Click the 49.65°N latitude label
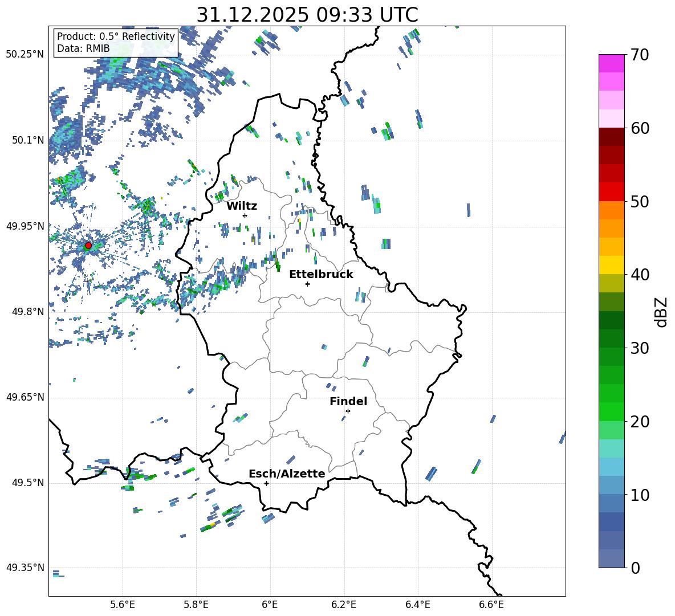 pyautogui.click(x=25, y=397)
